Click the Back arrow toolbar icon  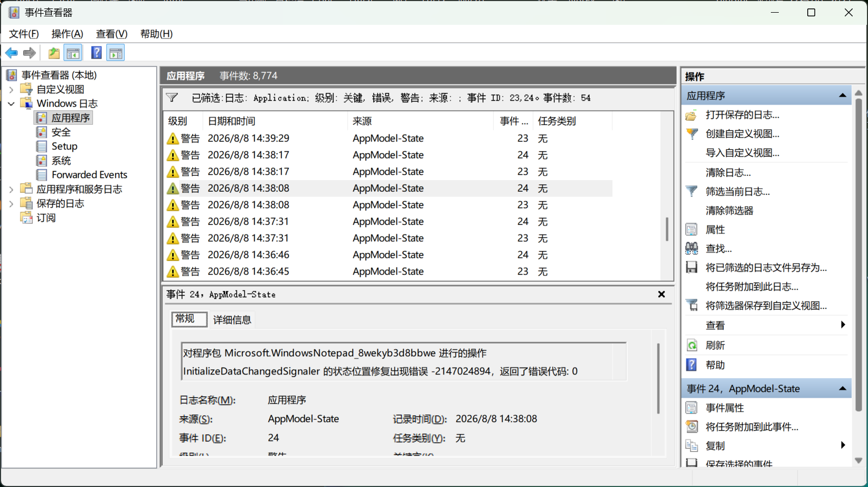point(11,53)
